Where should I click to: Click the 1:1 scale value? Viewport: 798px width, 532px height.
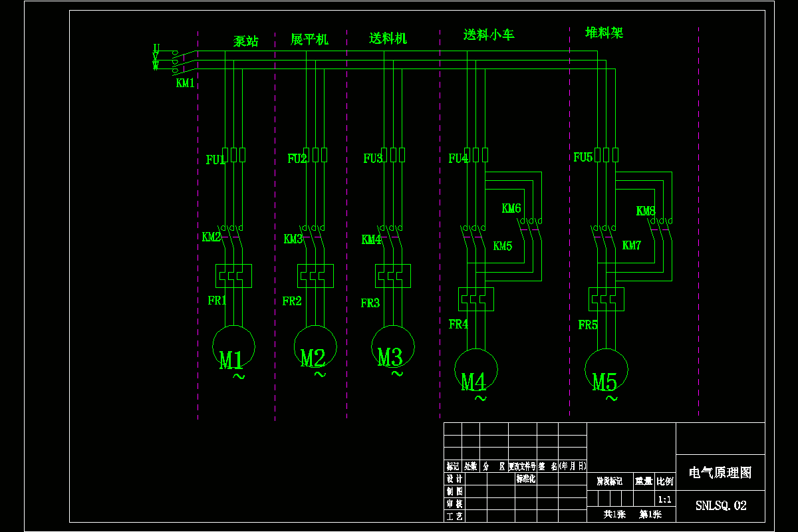(664, 499)
